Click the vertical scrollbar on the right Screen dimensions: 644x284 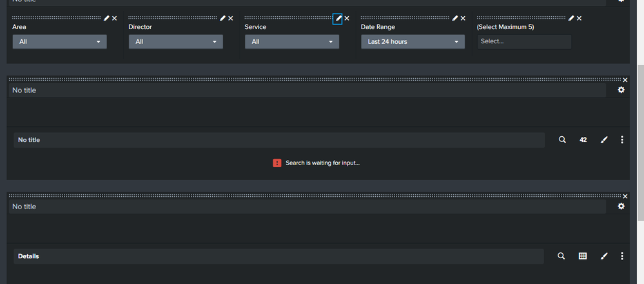coord(640,129)
